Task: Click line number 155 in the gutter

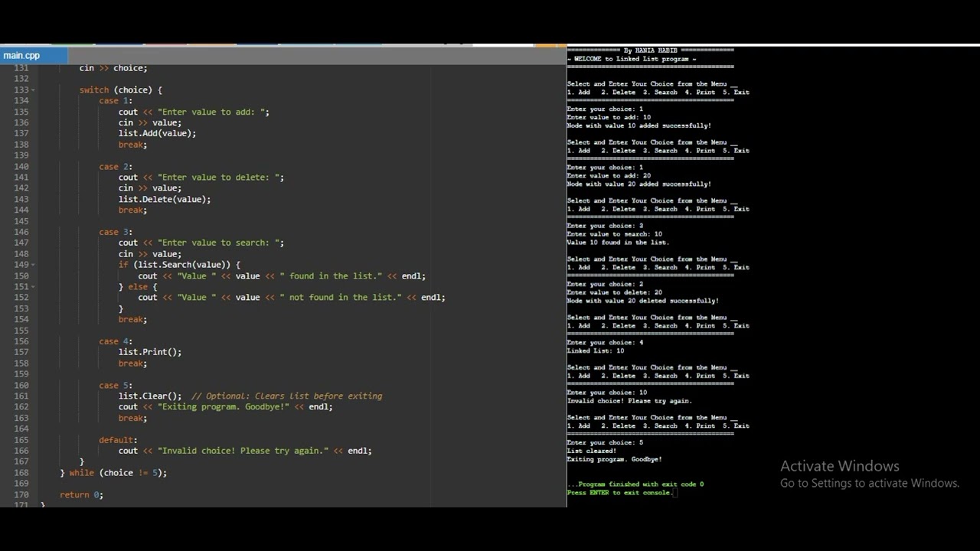Action: (21, 330)
